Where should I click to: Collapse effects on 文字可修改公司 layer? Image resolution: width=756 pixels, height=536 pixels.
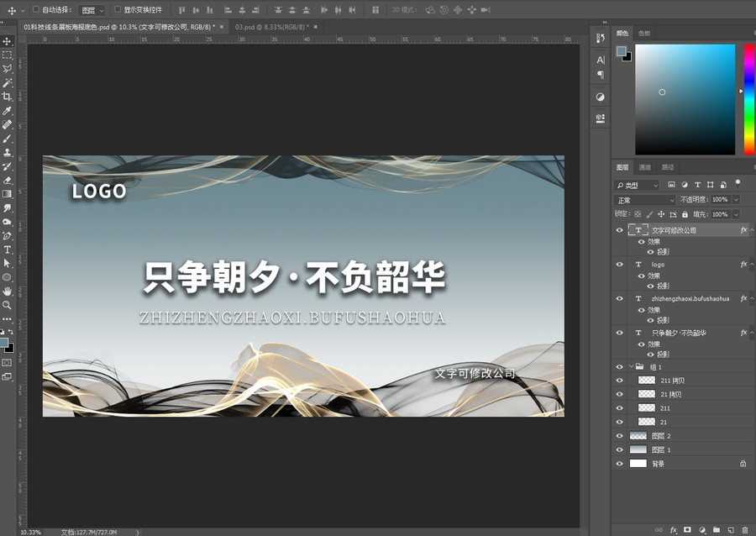(x=751, y=230)
